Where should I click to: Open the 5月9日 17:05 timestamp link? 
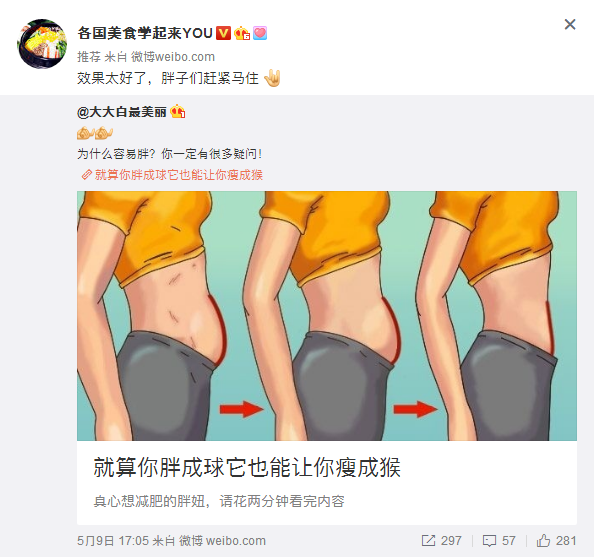[113, 541]
